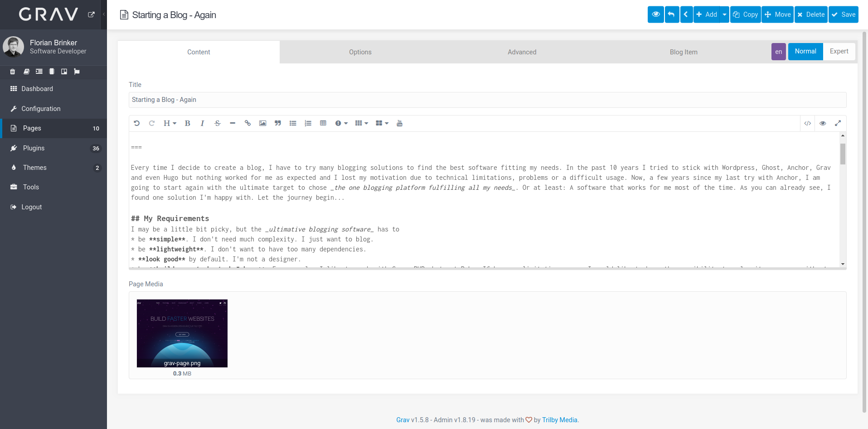868x429 pixels.
Task: Open Pages in sidebar
Action: click(53, 128)
